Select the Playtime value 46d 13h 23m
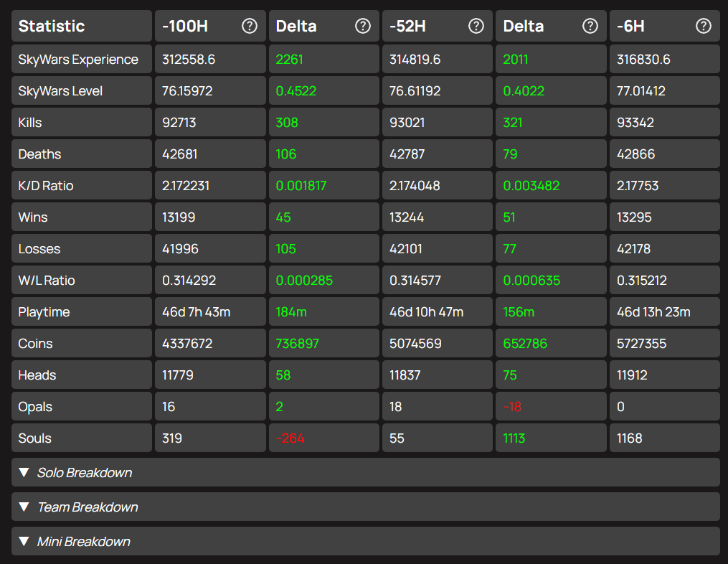 653,312
